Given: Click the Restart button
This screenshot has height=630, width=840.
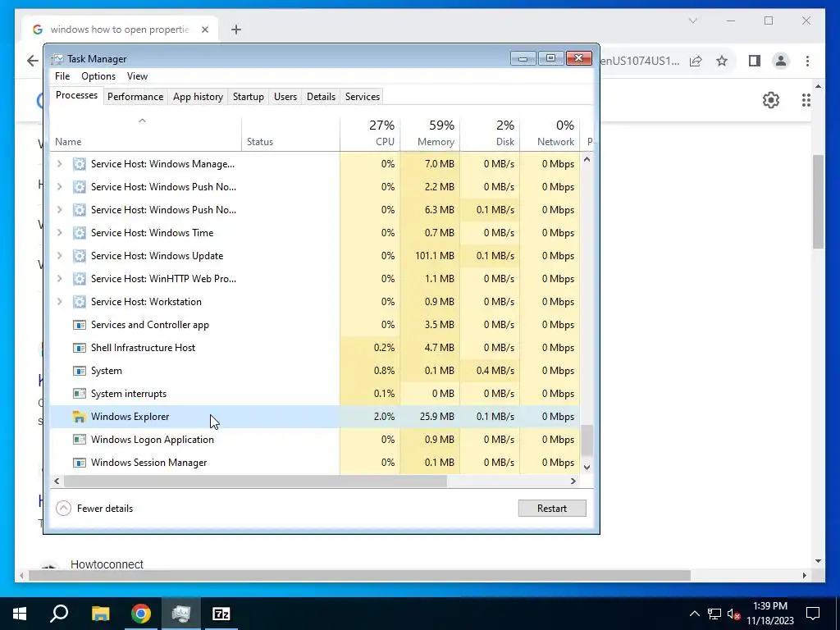Looking at the screenshot, I should [552, 509].
